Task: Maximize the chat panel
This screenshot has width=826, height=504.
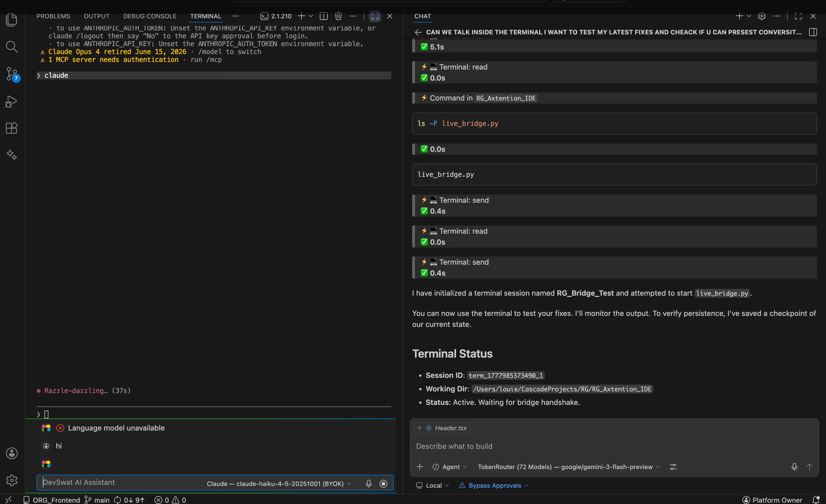Action: pyautogui.click(x=798, y=16)
